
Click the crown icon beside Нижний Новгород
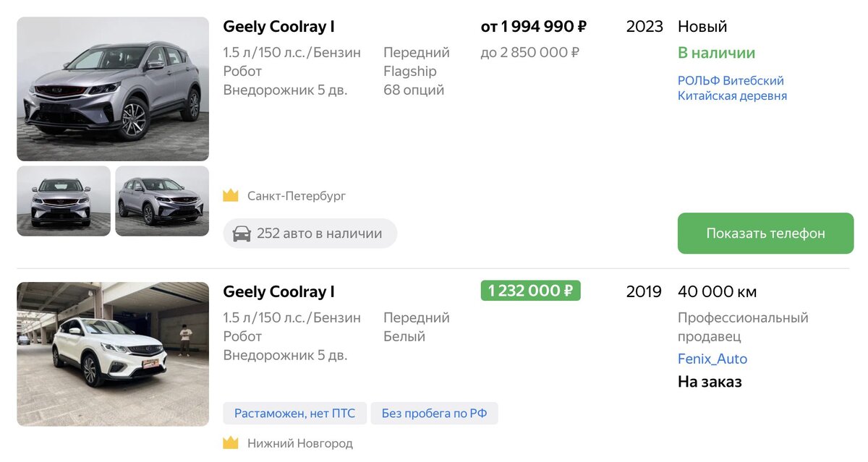pyautogui.click(x=231, y=442)
